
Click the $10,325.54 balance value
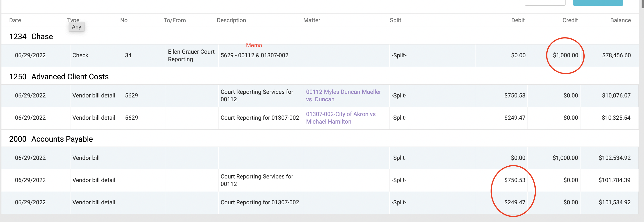(616, 118)
